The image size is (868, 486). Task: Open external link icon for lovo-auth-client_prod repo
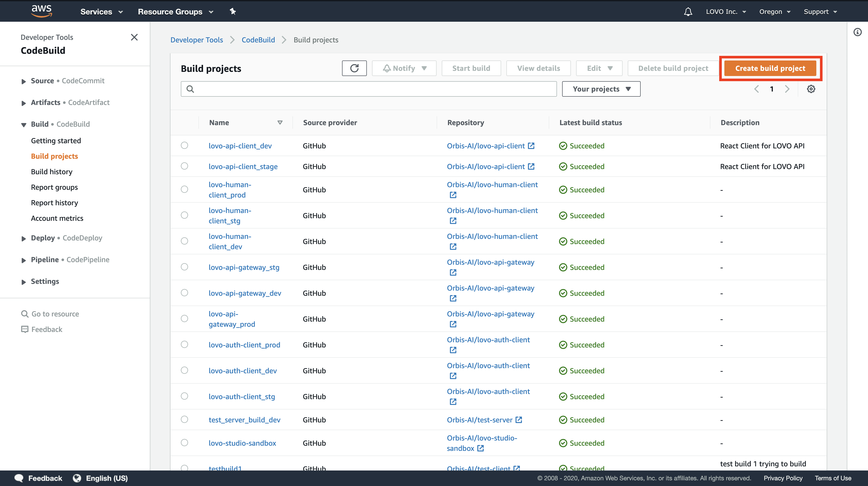click(453, 350)
